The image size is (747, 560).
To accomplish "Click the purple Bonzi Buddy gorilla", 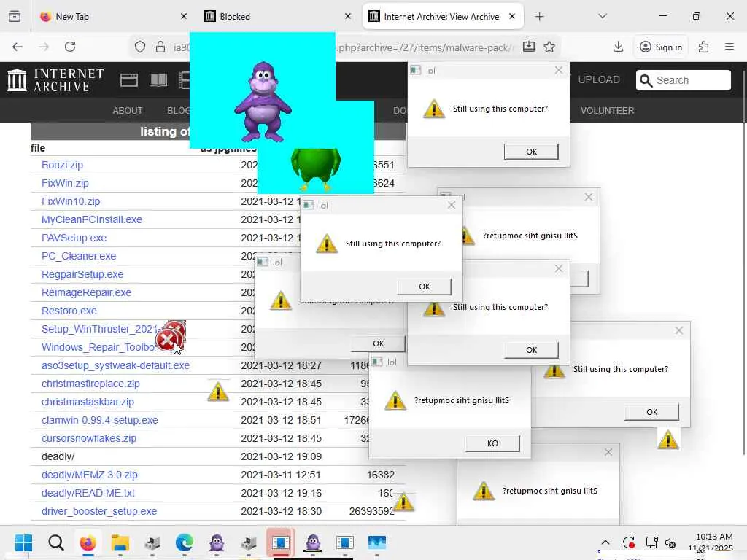I will [263, 102].
